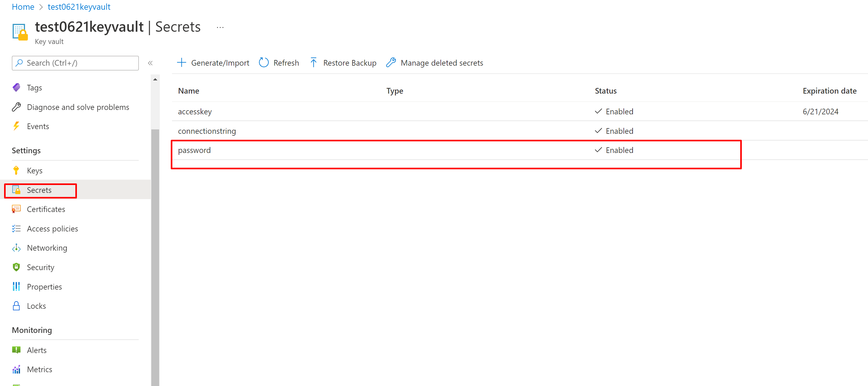Select Secrets in the sidebar menu
This screenshot has height=386, width=868.
point(39,190)
